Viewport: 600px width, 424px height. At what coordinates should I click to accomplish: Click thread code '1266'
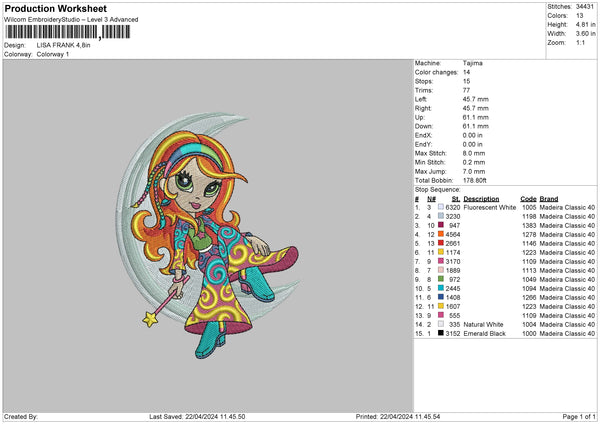pos(529,297)
